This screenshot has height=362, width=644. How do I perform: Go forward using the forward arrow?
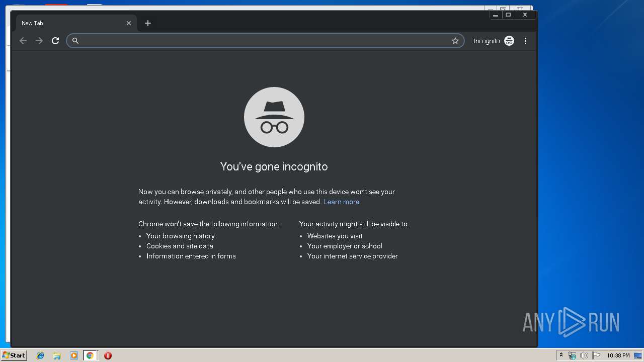(x=39, y=41)
